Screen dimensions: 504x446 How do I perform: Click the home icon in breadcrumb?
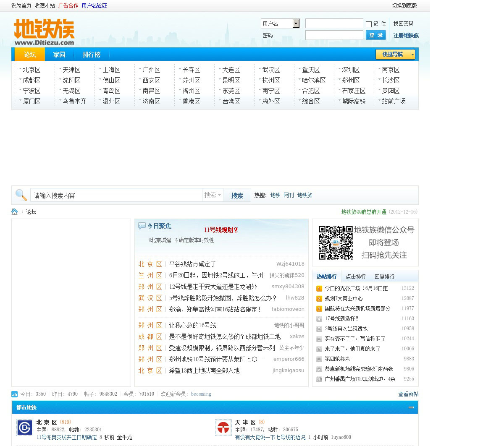point(15,212)
